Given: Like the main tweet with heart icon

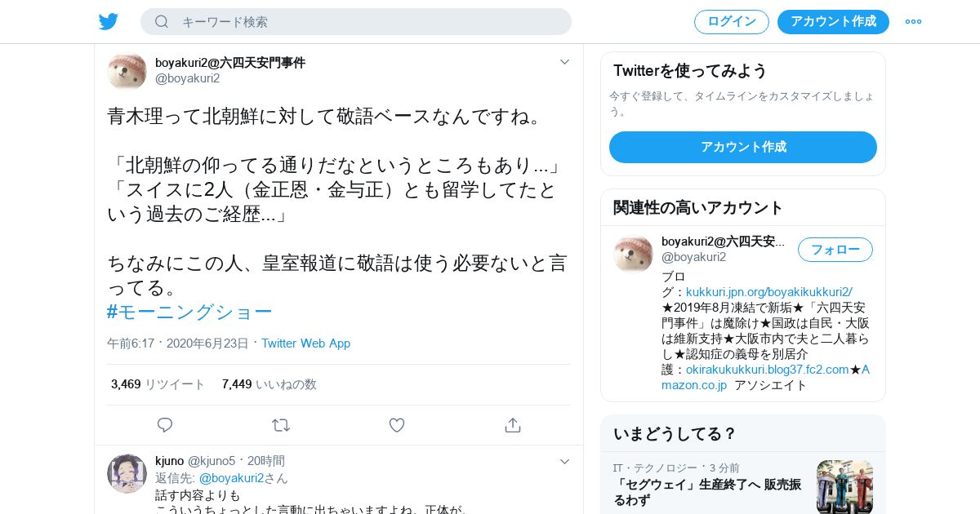Looking at the screenshot, I should pyautogui.click(x=397, y=425).
